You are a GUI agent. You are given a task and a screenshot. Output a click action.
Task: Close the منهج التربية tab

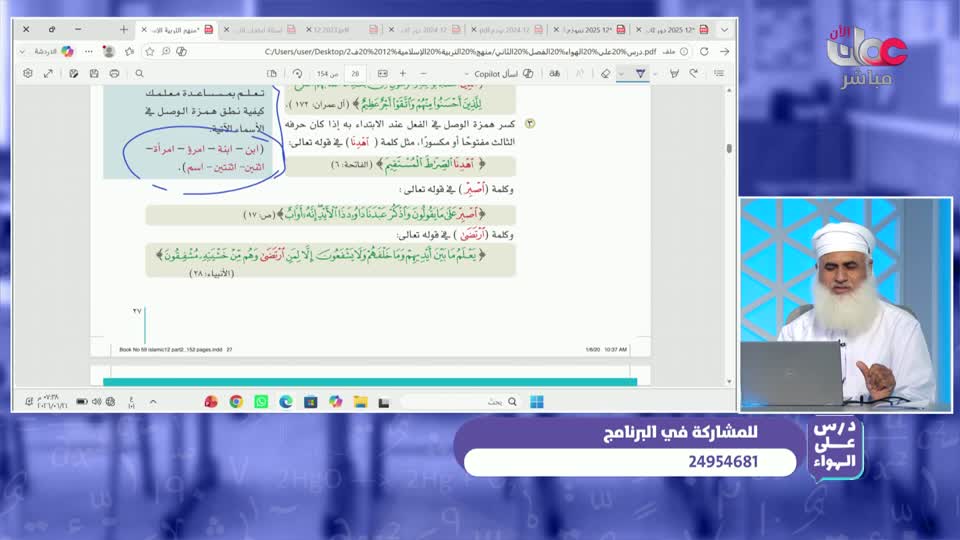click(x=144, y=29)
